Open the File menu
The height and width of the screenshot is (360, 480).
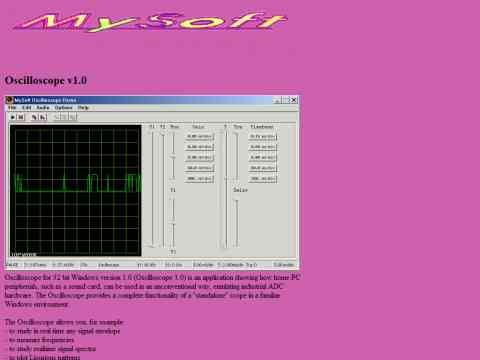coord(12,108)
